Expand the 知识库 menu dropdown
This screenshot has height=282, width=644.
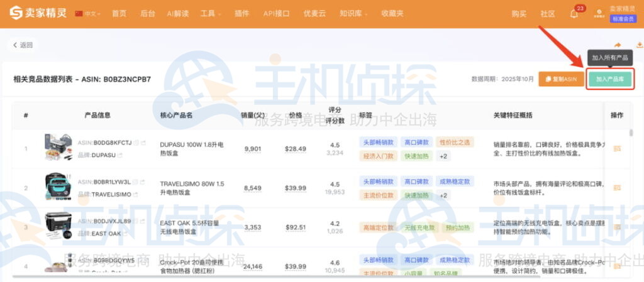tap(353, 14)
